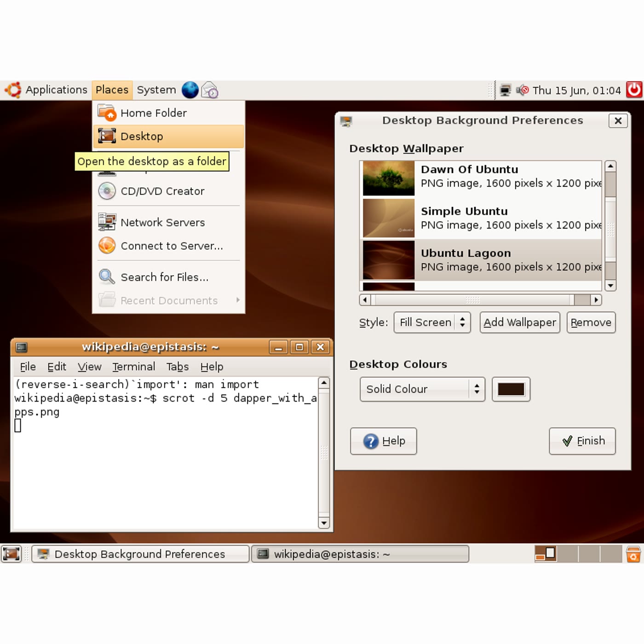Close the wikipedia@epistasis terminal window
The image size is (644, 644).
(x=321, y=347)
